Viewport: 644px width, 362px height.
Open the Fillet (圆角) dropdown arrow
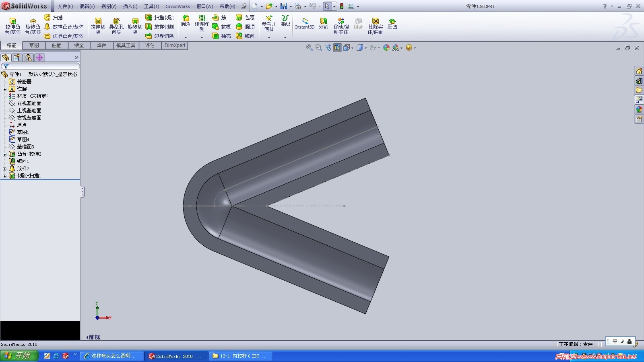(186, 37)
